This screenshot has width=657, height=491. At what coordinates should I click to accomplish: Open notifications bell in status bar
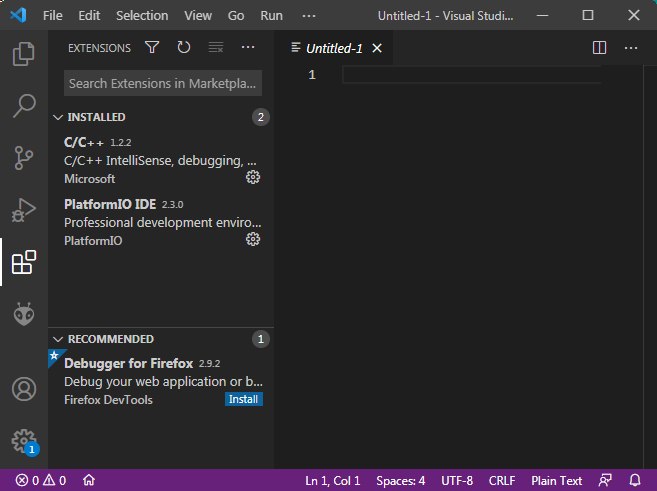tap(635, 480)
